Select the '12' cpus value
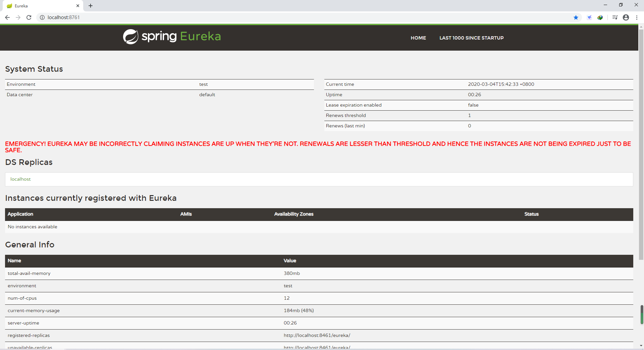 [x=287, y=298]
